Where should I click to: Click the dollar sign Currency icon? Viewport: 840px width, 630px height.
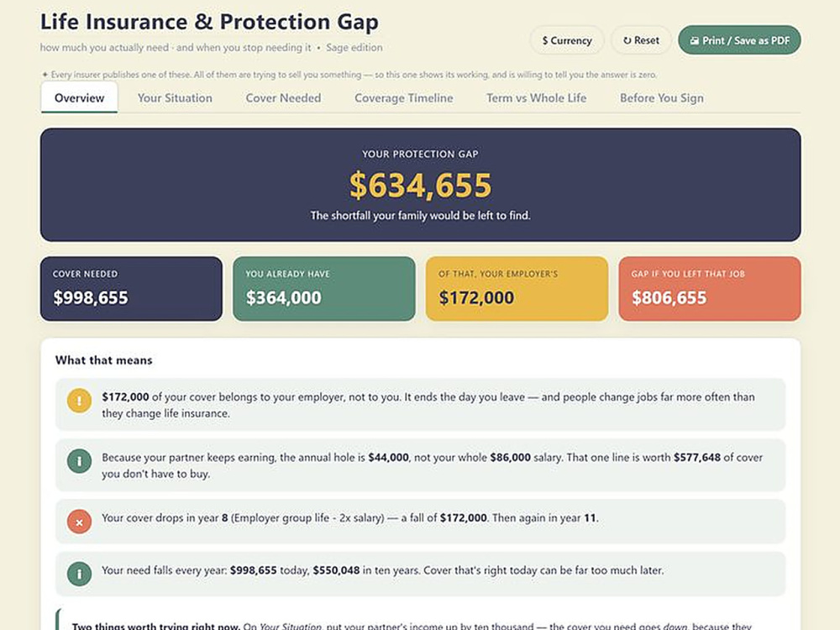[545, 40]
